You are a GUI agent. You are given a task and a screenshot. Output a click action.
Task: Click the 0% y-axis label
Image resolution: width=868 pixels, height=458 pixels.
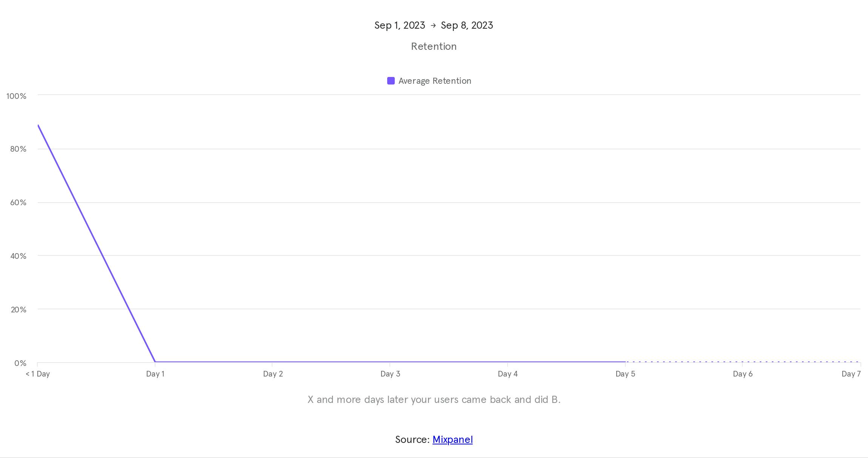coord(20,363)
